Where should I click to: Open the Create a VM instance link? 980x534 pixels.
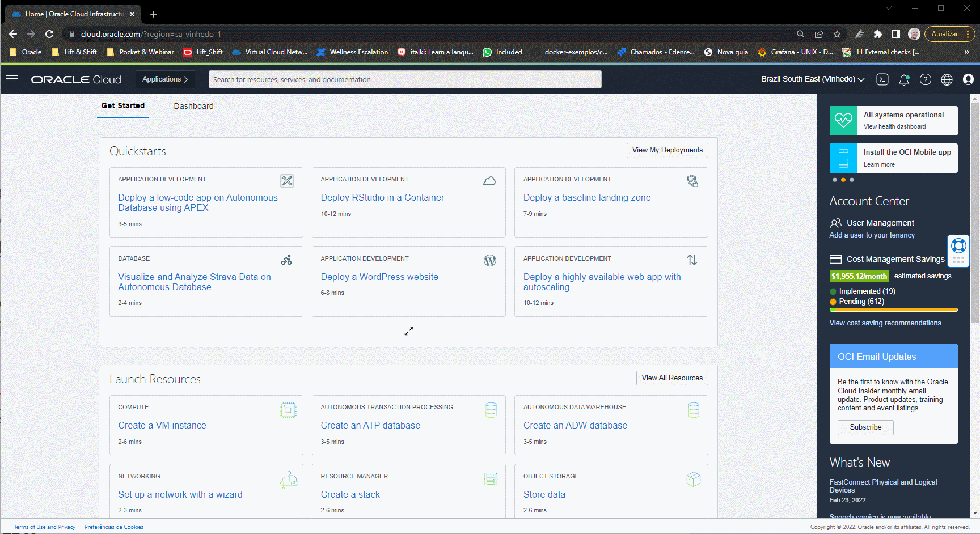[162, 426]
